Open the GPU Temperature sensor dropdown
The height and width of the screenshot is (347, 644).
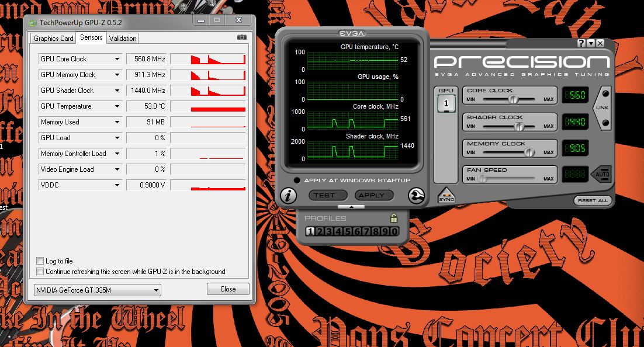[117, 106]
